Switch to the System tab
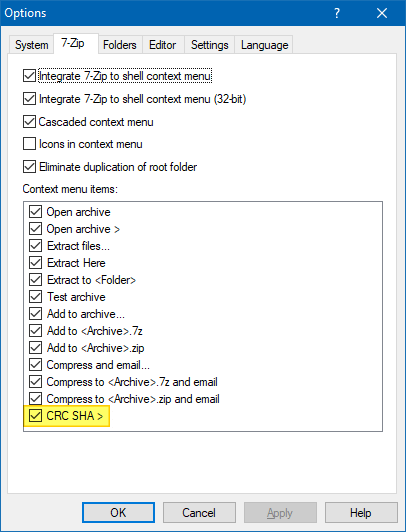The image size is (406, 532). click(32, 45)
